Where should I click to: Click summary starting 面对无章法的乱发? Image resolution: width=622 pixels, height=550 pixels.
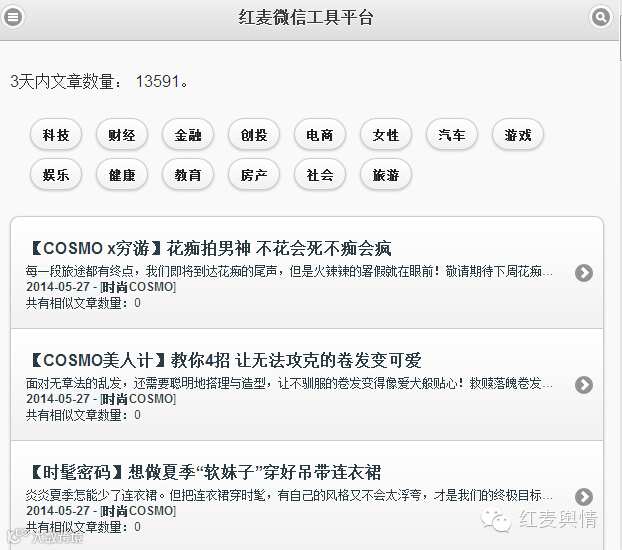coord(289,383)
